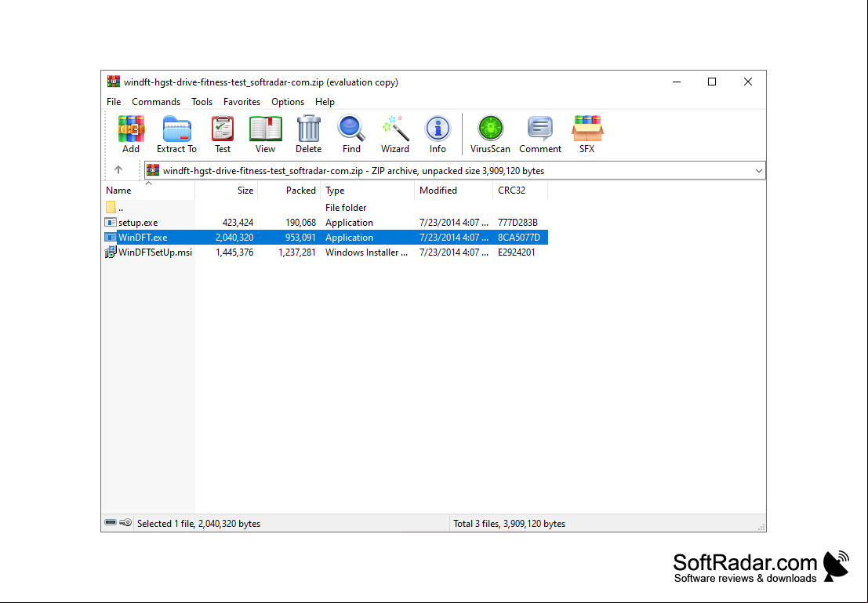The image size is (868, 603).
Task: Expand the address bar path dropdown
Action: pos(759,170)
